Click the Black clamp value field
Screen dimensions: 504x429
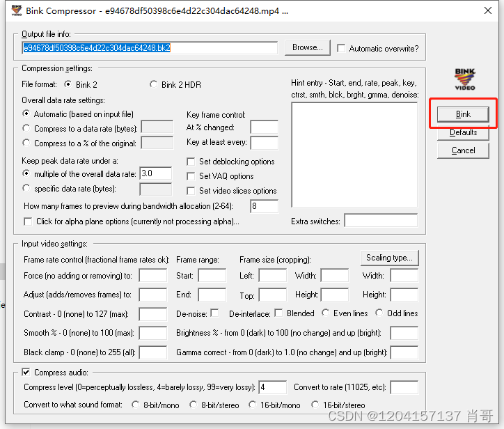pyautogui.click(x=153, y=352)
